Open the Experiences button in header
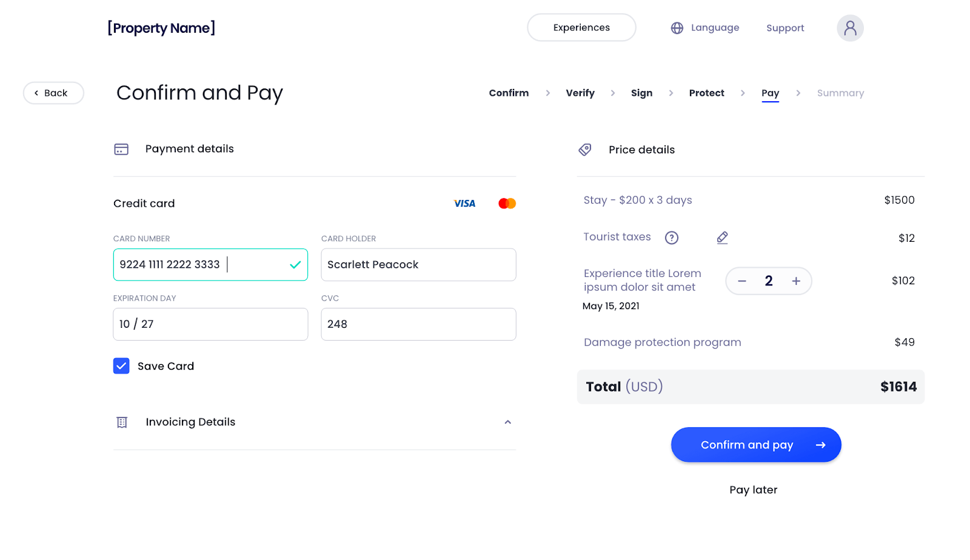970x560 pixels. click(581, 28)
